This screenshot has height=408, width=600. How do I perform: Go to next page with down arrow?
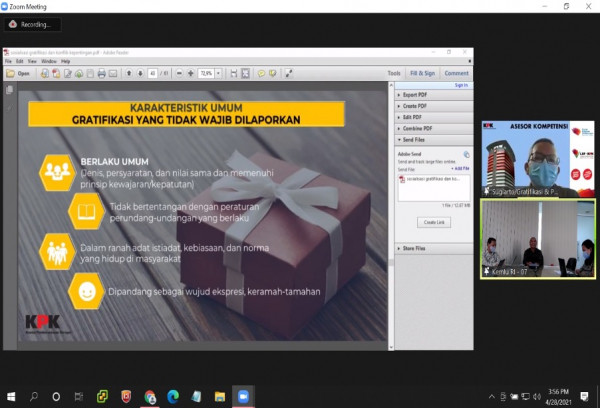click(138, 73)
